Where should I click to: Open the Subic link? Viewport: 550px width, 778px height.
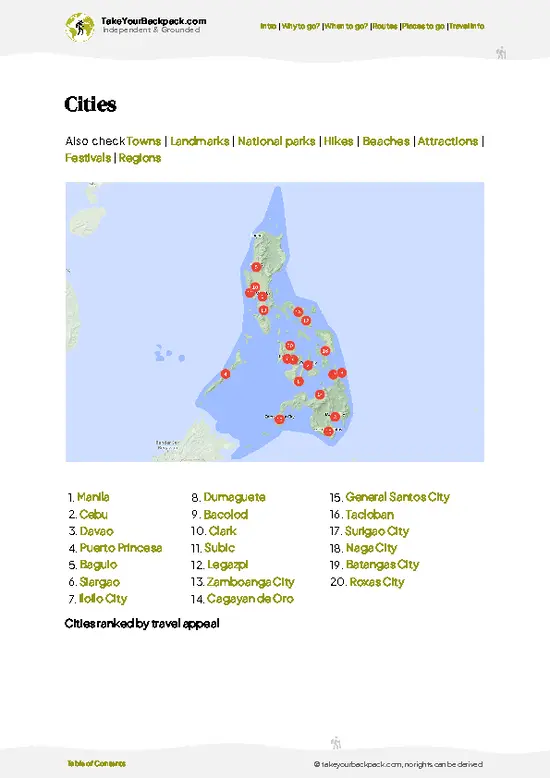(219, 548)
